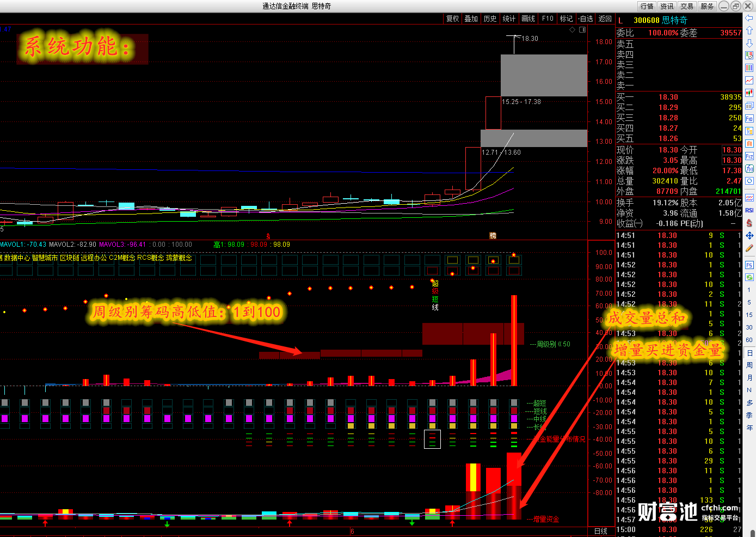Open the 资讯 menu in title bar
The image size is (756, 537).
(x=667, y=6)
